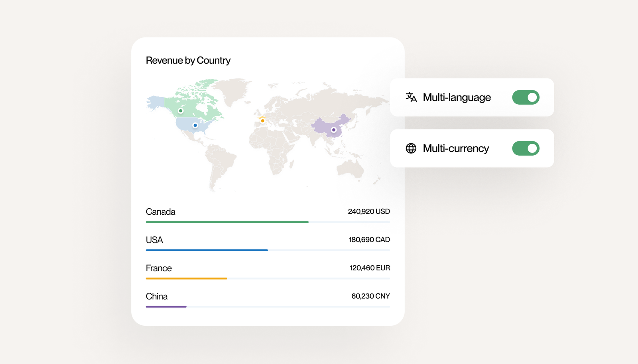This screenshot has height=364, width=638.
Task: Select the USA country label
Action: (154, 240)
